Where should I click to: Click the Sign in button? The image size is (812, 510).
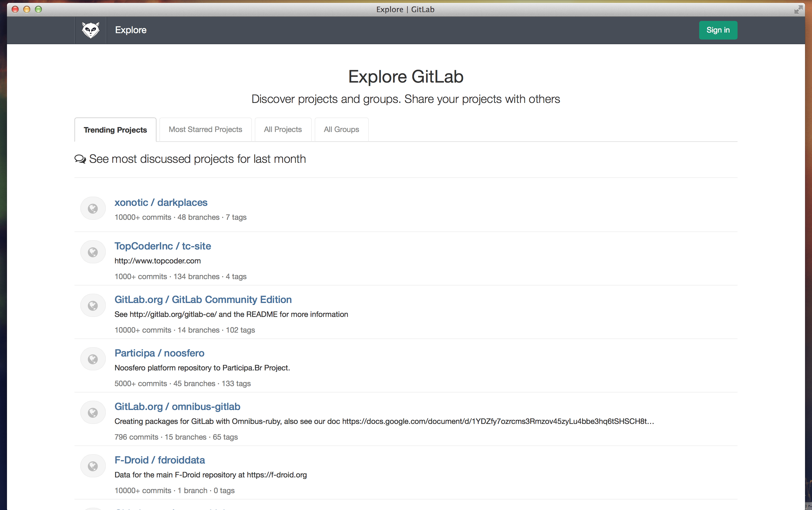pos(717,30)
